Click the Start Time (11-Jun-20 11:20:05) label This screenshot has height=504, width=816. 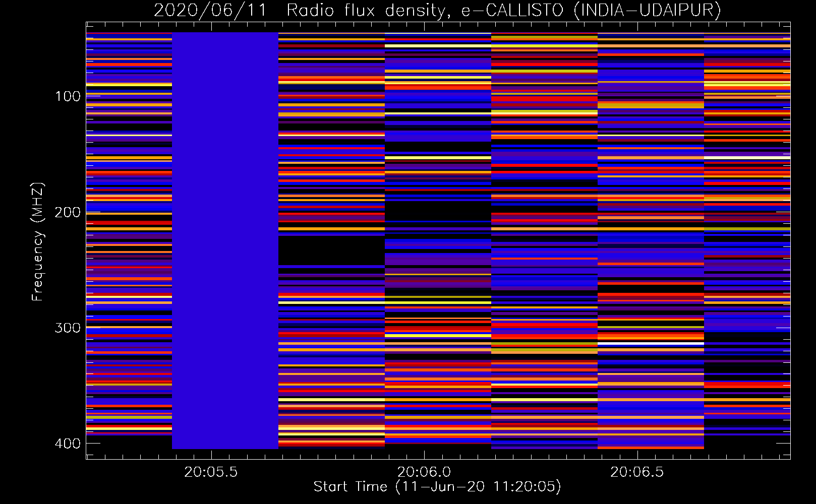437,487
